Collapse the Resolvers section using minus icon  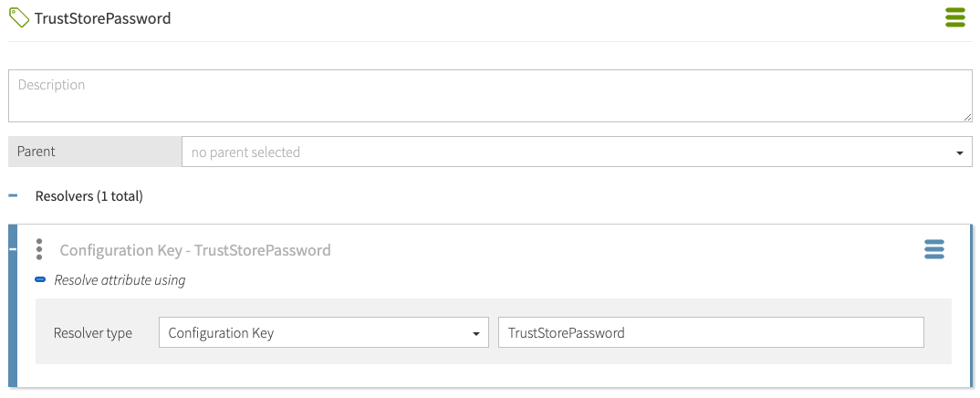13,195
